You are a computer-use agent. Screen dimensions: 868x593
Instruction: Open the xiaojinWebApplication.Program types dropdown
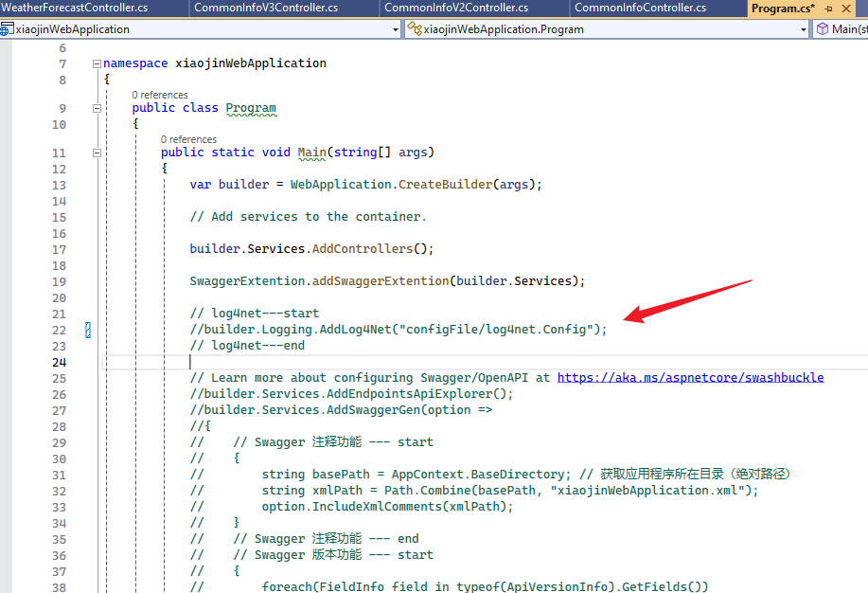point(803,28)
